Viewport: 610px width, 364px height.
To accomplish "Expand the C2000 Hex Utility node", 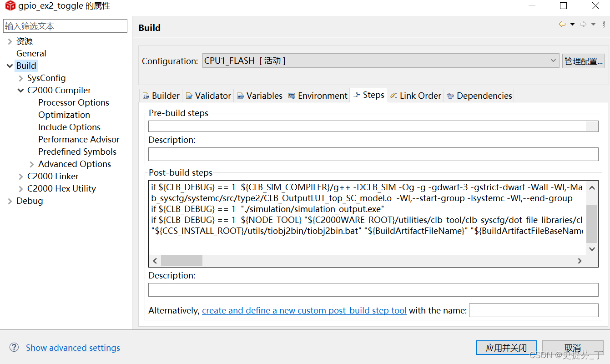I will (x=20, y=189).
